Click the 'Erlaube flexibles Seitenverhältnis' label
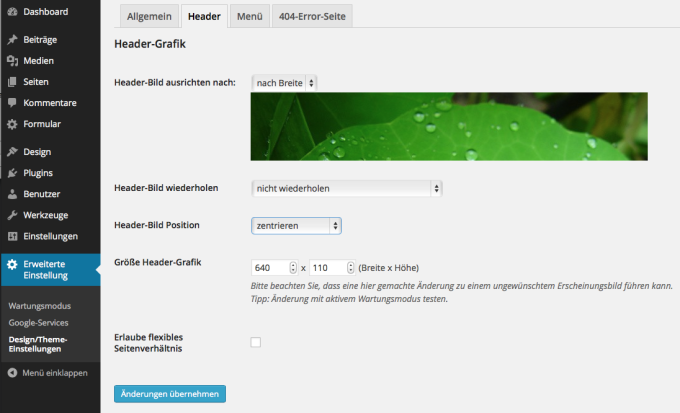Screen dimensions: 680x413 [149, 343]
